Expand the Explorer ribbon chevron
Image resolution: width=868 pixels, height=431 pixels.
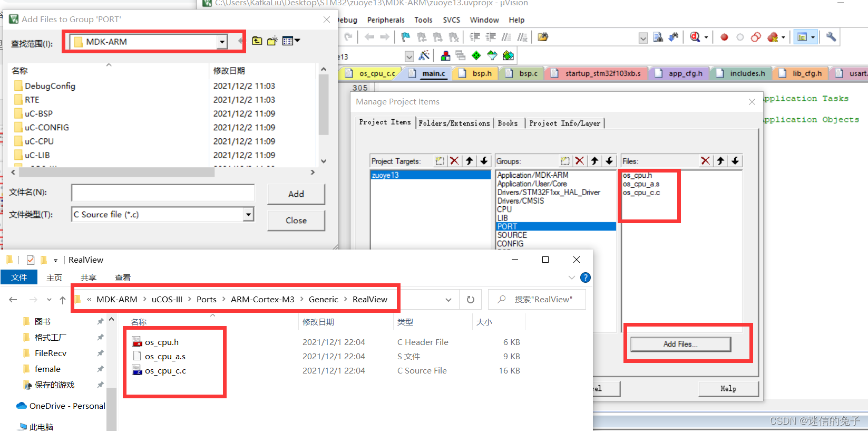tap(572, 277)
